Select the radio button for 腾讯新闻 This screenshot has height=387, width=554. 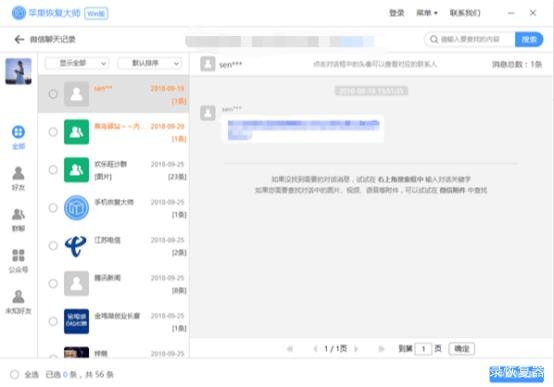pos(53,283)
